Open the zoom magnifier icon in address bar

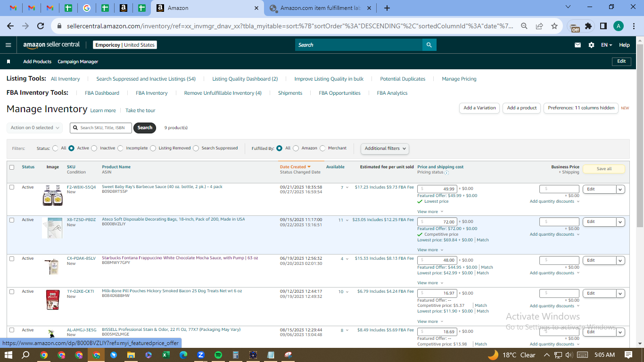coord(524,26)
